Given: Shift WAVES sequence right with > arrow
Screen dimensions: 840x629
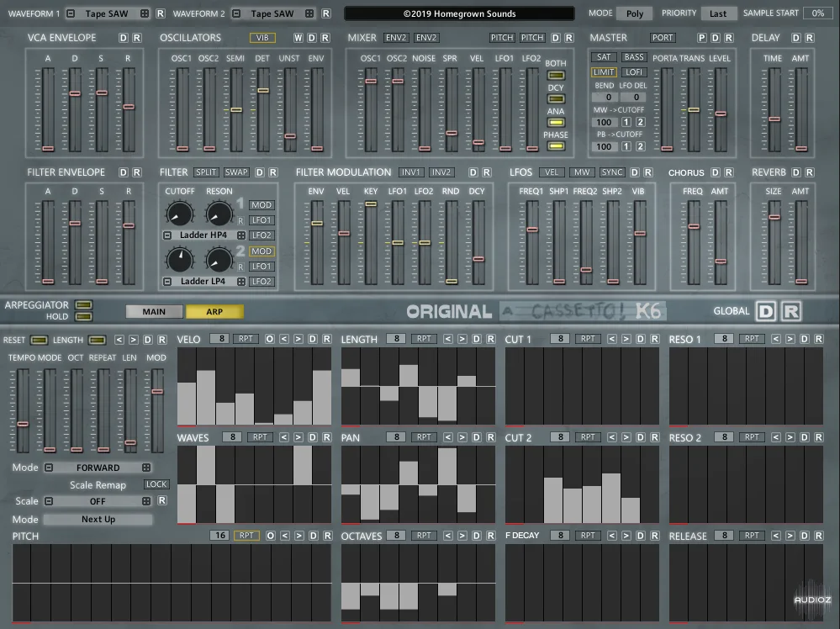Looking at the screenshot, I should coord(298,437).
